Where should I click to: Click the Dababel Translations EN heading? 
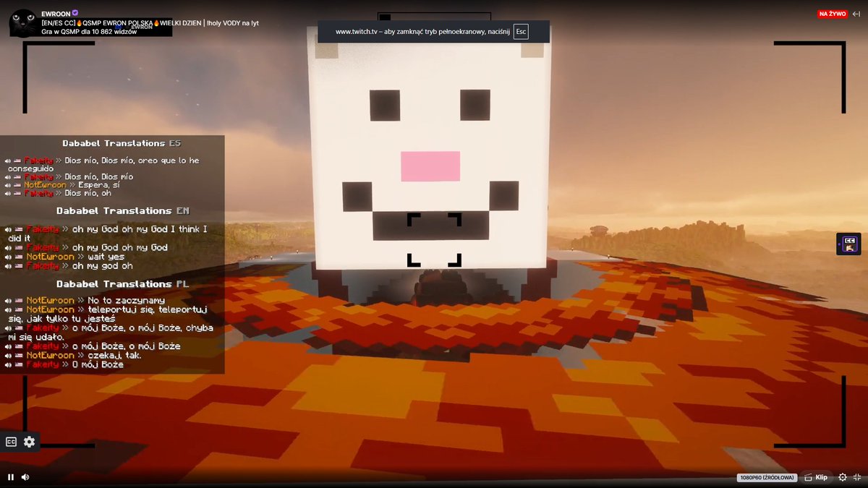123,210
